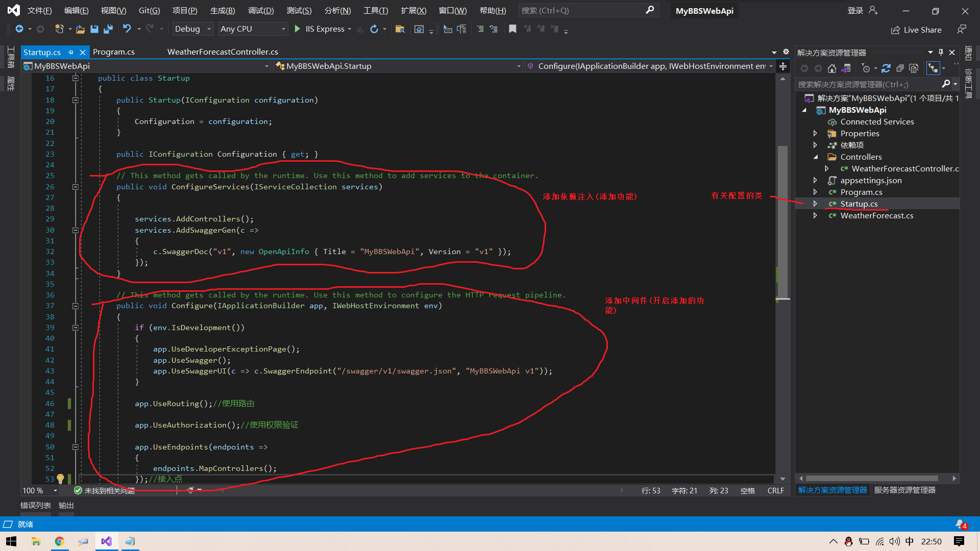This screenshot has width=980, height=551.
Task: Toggle preview selected items button
Action: pyautogui.click(x=933, y=68)
